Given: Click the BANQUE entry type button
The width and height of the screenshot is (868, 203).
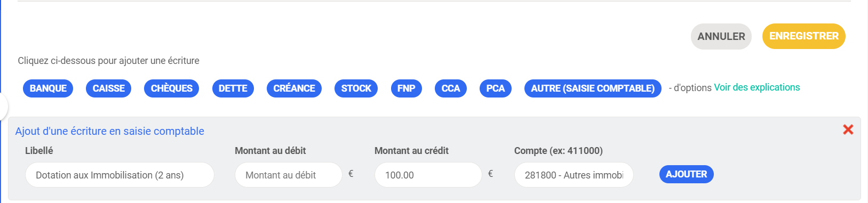Looking at the screenshot, I should pos(48,88).
